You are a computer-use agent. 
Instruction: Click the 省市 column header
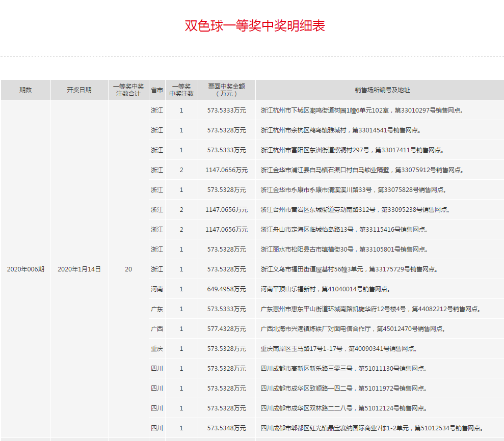(157, 90)
